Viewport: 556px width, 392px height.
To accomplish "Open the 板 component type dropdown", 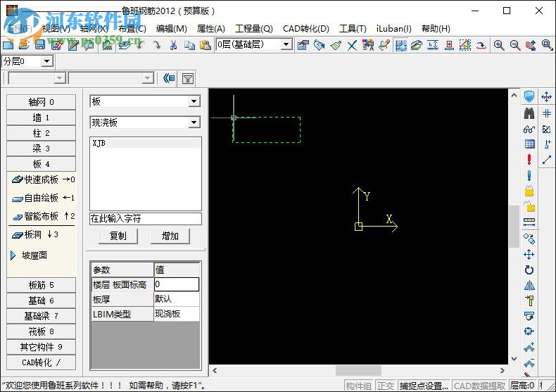I will point(194,102).
